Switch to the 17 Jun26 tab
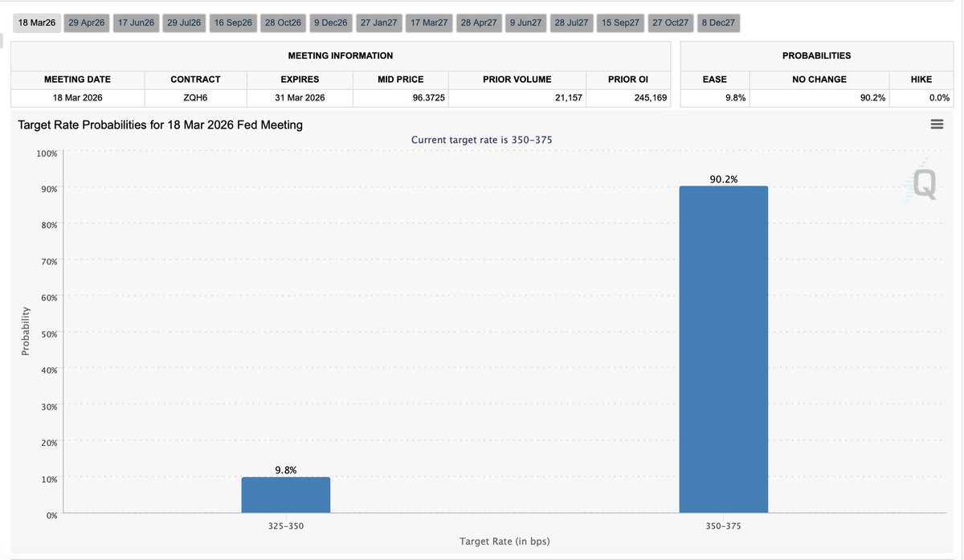The width and height of the screenshot is (964, 560). [x=136, y=22]
